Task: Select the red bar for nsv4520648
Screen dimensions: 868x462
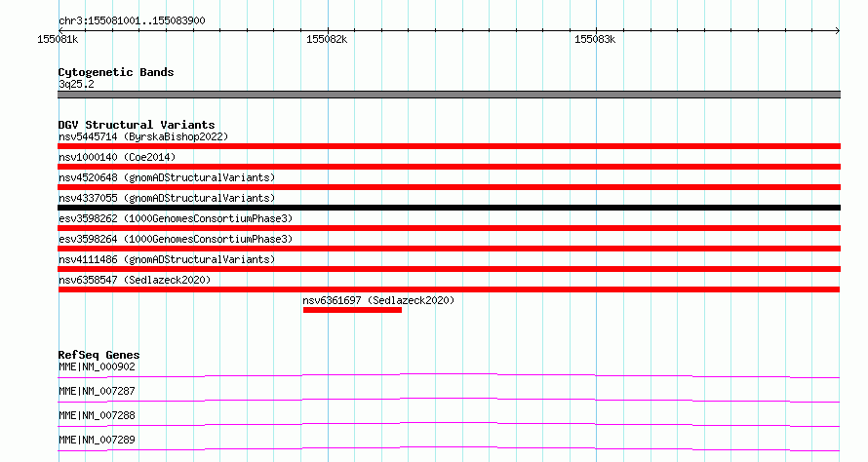Action: click(449, 187)
